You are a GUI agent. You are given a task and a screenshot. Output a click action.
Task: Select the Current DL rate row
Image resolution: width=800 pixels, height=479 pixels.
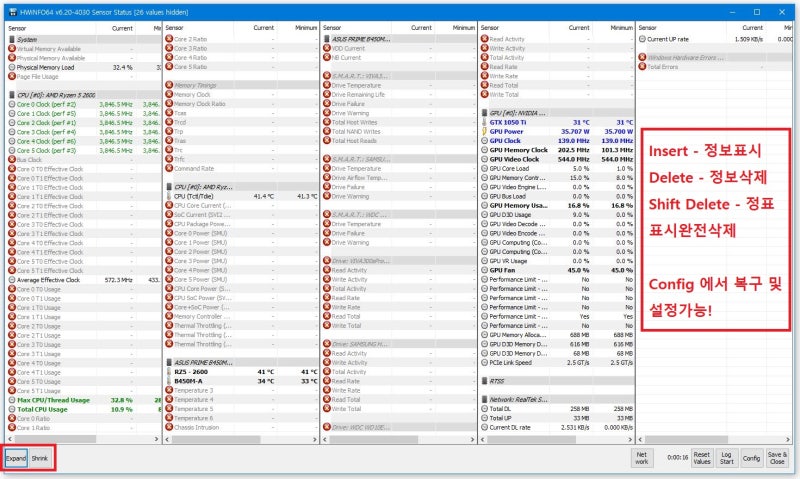557,427
